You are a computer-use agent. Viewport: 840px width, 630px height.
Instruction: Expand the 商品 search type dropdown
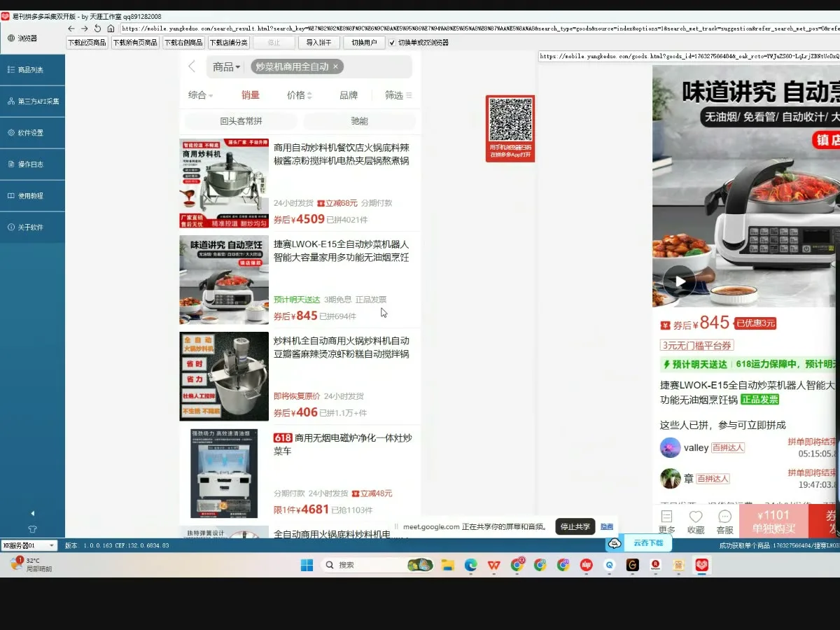[x=226, y=66]
